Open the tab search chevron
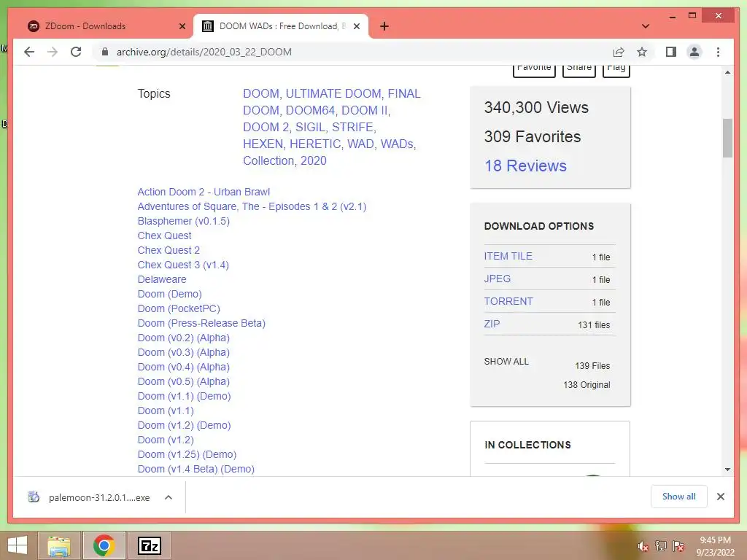Image resolution: width=747 pixels, height=560 pixels. click(x=645, y=26)
